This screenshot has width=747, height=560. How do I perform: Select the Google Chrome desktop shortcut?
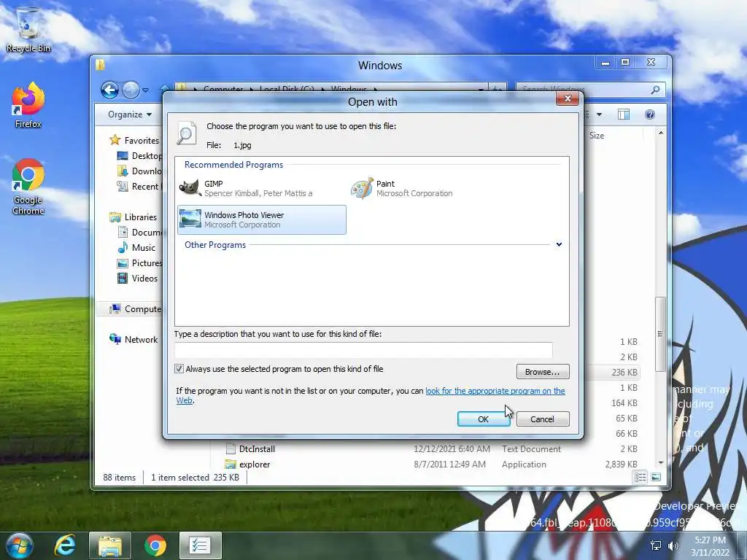coord(28,187)
